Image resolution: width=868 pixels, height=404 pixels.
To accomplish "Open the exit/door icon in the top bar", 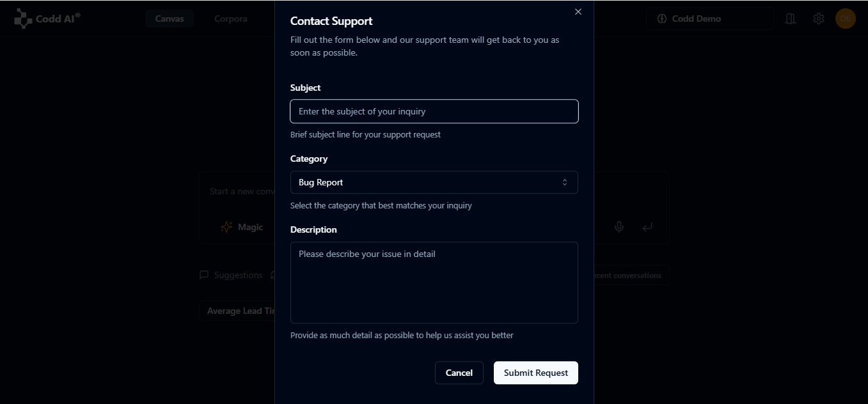I will click(x=791, y=19).
